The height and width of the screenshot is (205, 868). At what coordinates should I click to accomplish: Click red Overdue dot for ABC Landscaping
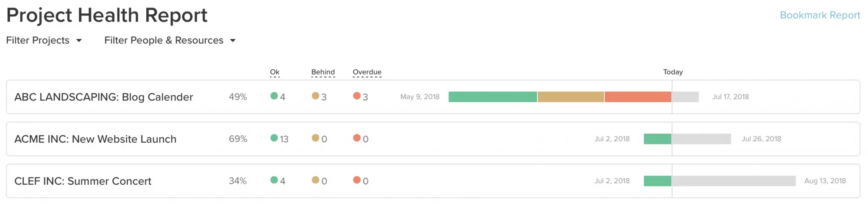(x=357, y=96)
